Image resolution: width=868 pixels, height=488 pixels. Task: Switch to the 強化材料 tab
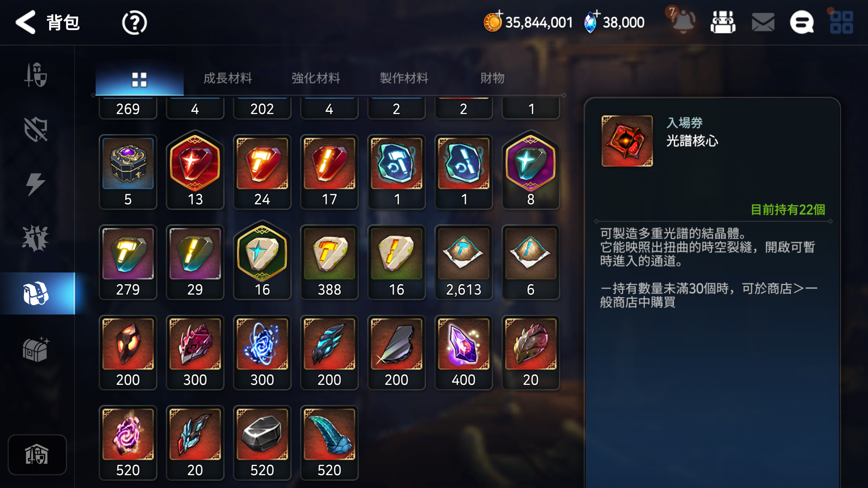(x=316, y=78)
